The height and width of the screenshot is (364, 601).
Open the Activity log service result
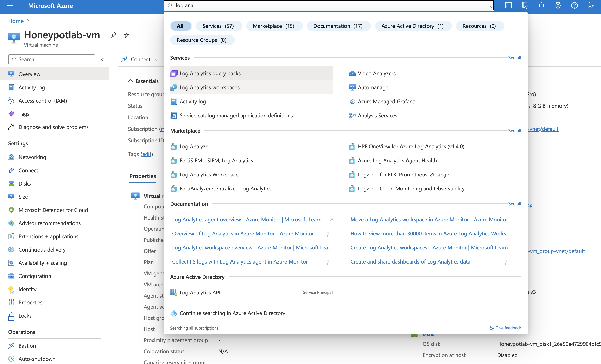tap(193, 102)
